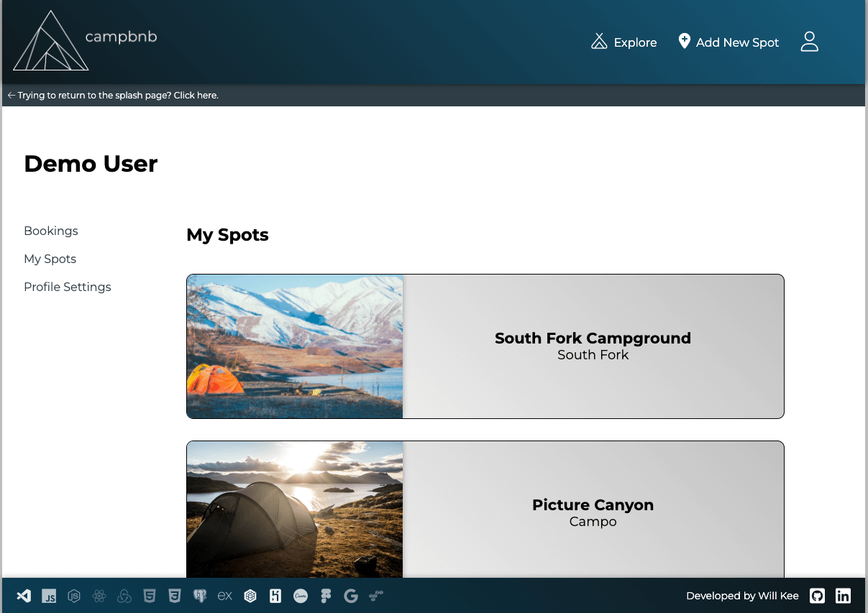This screenshot has width=868, height=613.
Task: Select the Google G icon in footer
Action: [351, 596]
